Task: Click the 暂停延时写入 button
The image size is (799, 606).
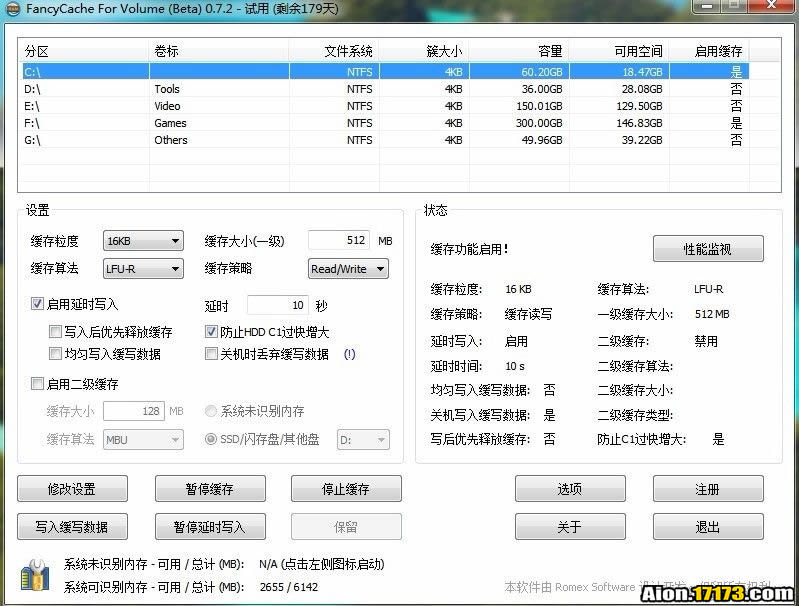Action: tap(210, 526)
